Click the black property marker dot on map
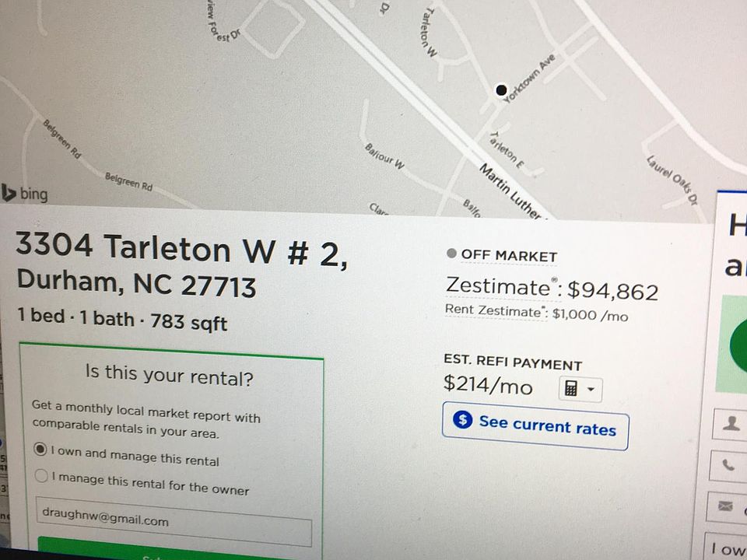This screenshot has width=747, height=560. pyautogui.click(x=501, y=89)
